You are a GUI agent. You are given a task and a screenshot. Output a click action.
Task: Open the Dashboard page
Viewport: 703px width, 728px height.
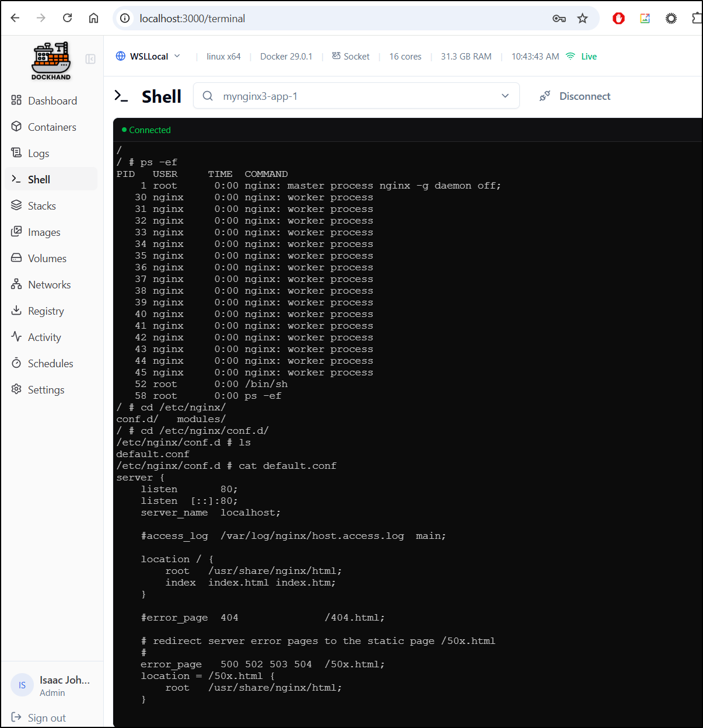(52, 100)
